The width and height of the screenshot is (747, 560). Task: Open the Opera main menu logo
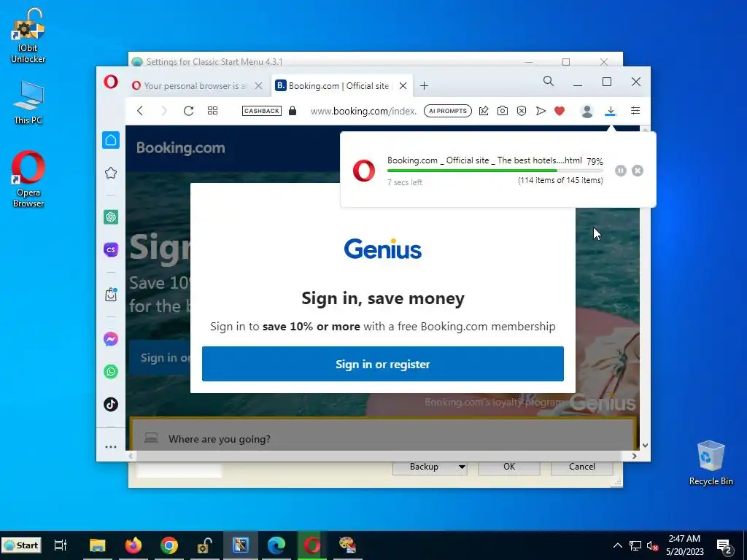111,82
